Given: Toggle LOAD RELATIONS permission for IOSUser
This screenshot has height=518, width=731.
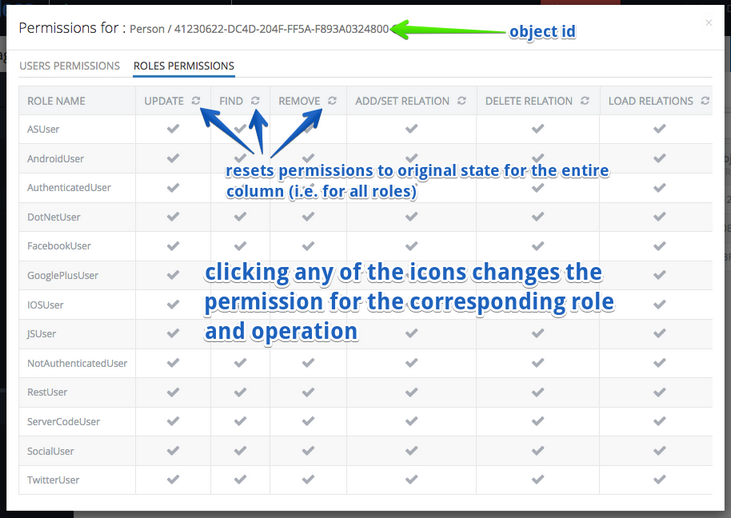Looking at the screenshot, I should pos(659,304).
